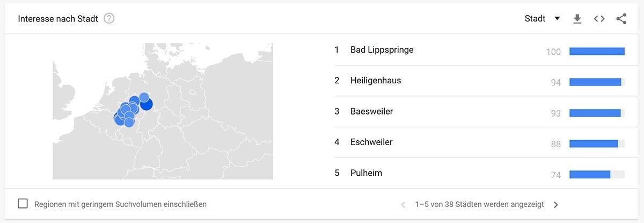
Task: Click the Baesweiler list row
Action: pyautogui.click(x=371, y=112)
